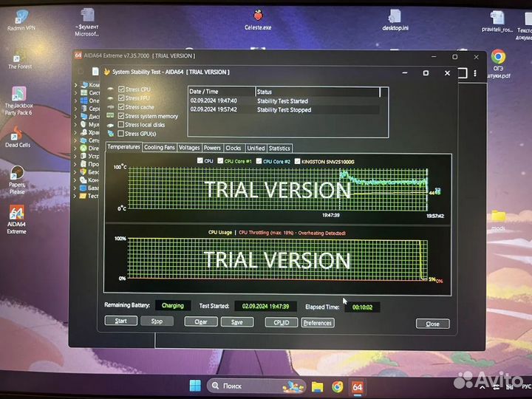Open AIDA64 Extreme desktop shortcut
This screenshot has width=532, height=399.
pyautogui.click(x=16, y=219)
